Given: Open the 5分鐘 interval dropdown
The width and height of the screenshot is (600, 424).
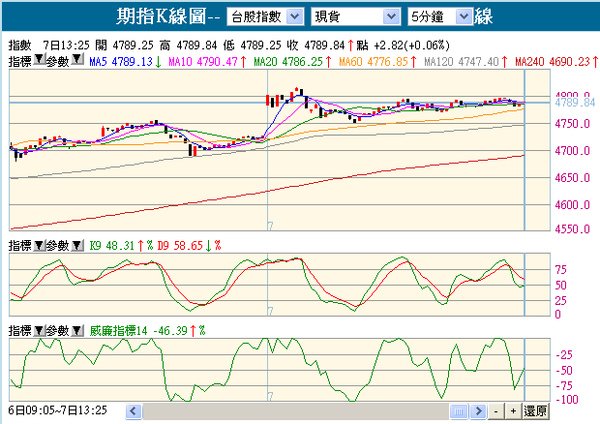Looking at the screenshot, I should click(440, 17).
